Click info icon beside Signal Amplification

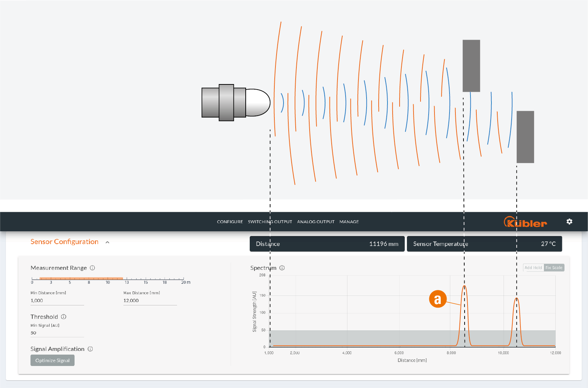click(90, 349)
